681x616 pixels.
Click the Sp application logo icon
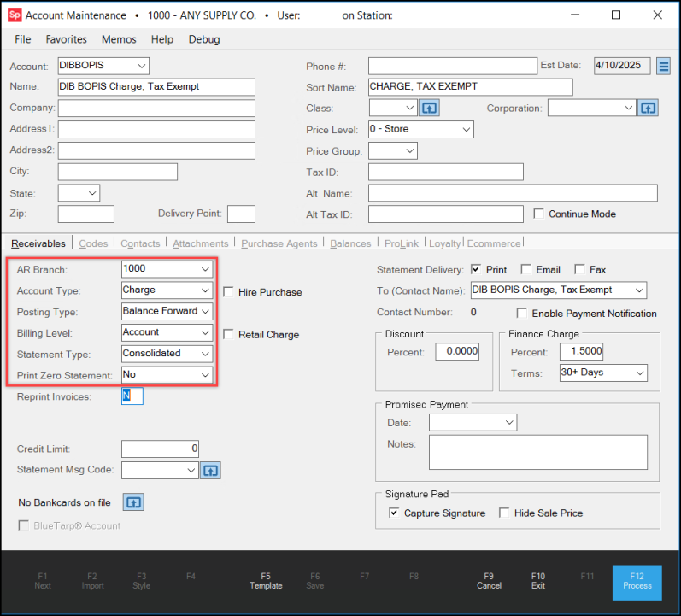coord(15,15)
